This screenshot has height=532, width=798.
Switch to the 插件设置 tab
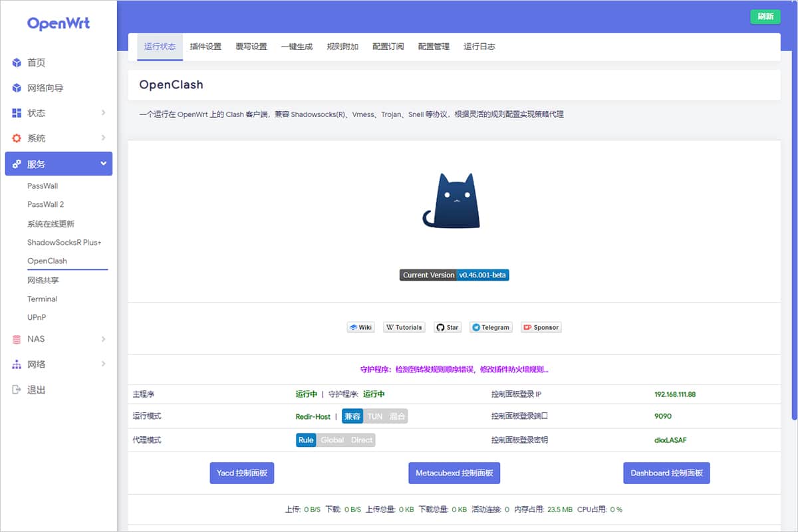coord(205,47)
